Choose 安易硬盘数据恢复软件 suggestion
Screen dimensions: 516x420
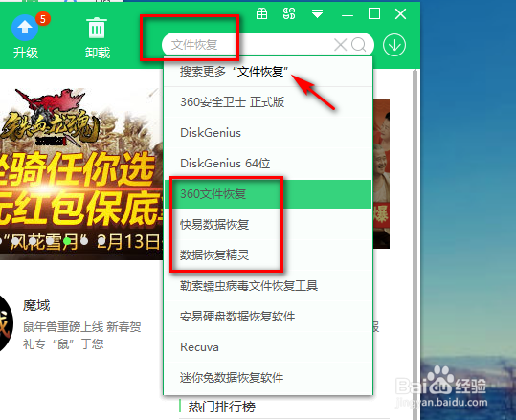pos(268,316)
